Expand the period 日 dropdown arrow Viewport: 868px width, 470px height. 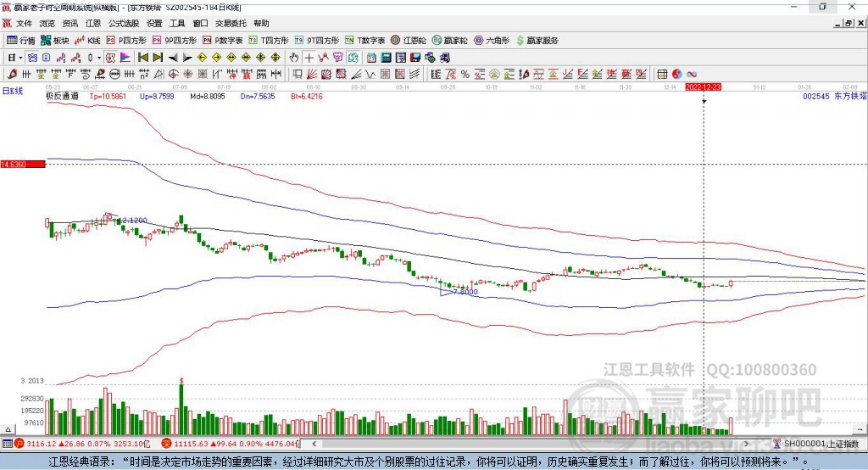pos(19,57)
